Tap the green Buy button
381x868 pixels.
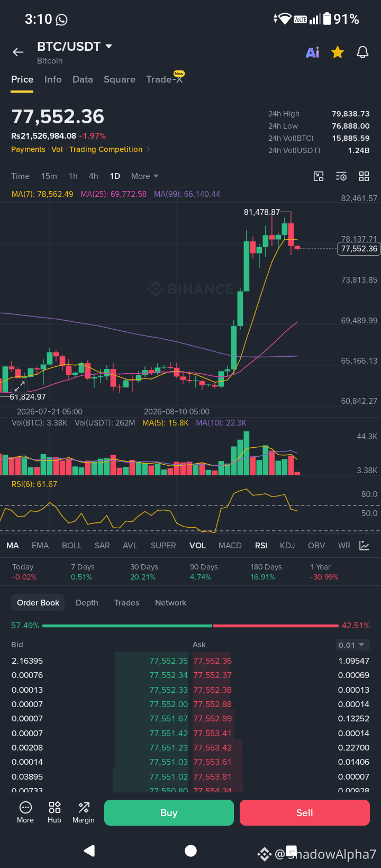point(169,813)
